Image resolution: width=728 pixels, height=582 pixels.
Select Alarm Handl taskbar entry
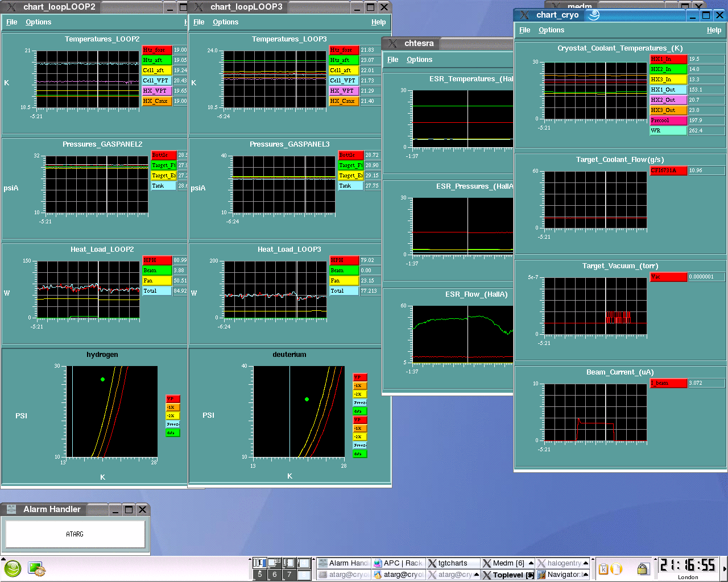[x=344, y=563]
